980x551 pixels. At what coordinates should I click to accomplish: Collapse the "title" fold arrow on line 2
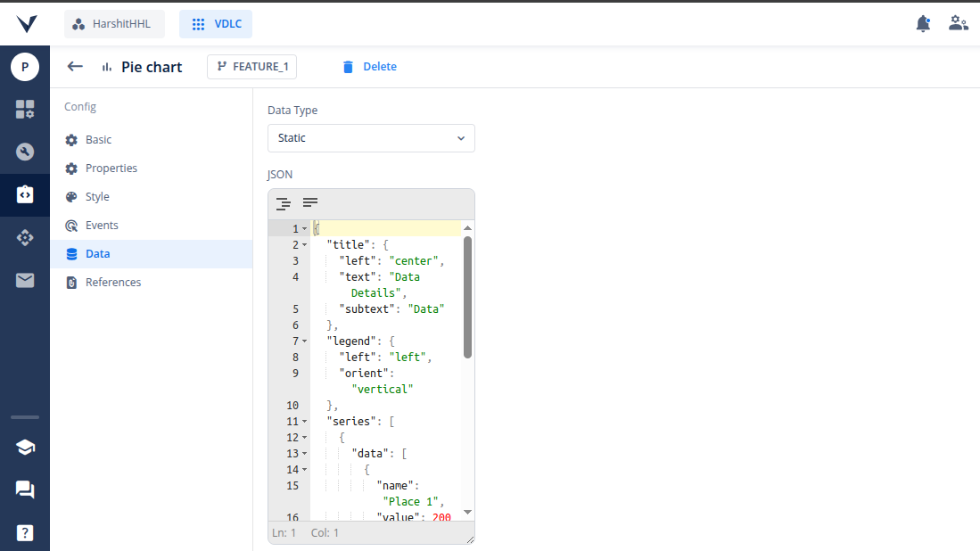click(x=304, y=245)
